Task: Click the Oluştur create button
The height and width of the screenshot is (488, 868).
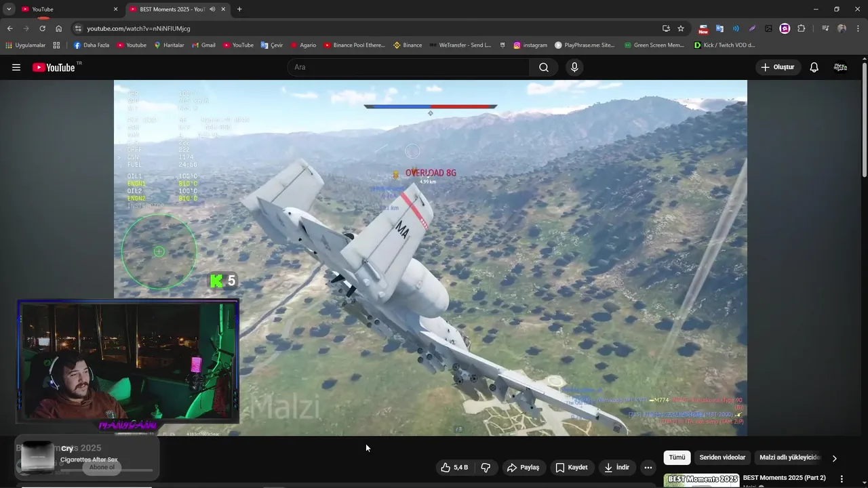Action: [778, 67]
